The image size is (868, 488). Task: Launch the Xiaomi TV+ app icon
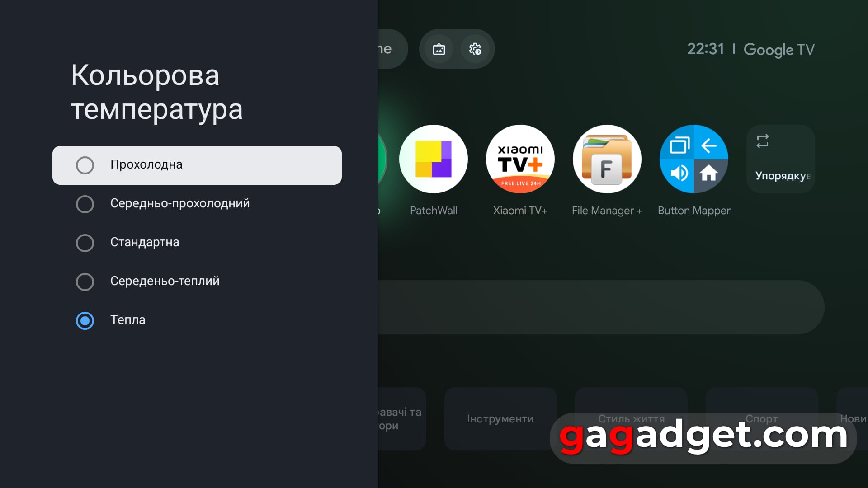[520, 159]
